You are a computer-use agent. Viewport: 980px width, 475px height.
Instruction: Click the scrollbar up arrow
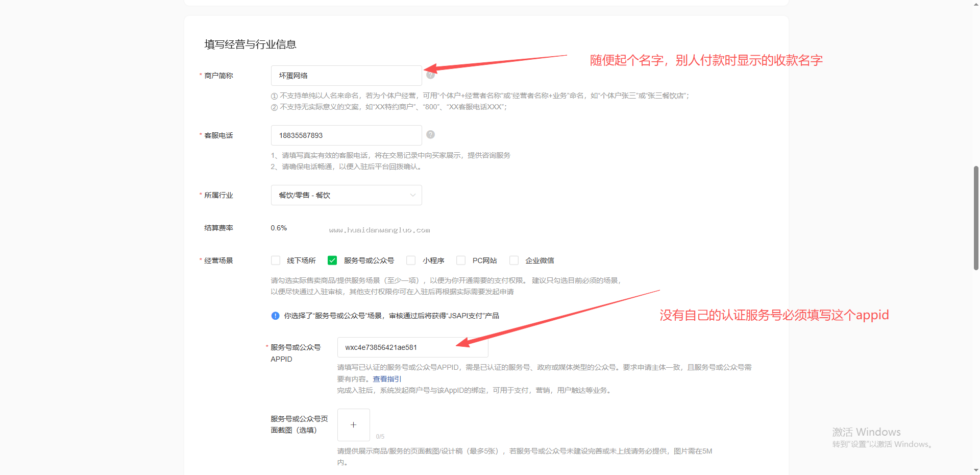(x=976, y=4)
